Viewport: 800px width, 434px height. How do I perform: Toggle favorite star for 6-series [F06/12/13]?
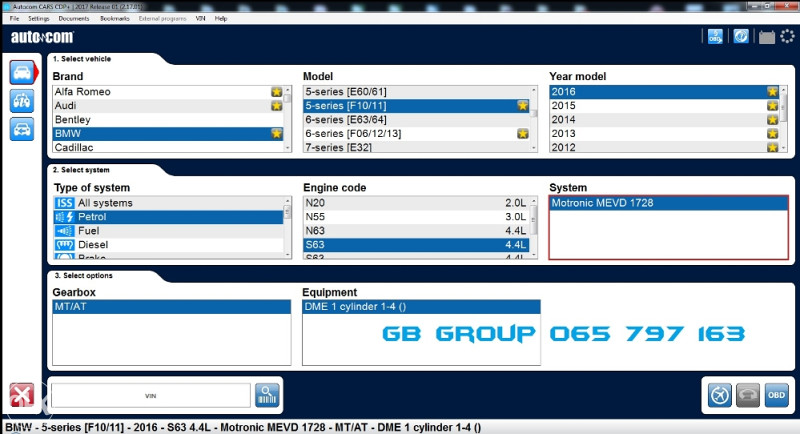click(x=522, y=134)
